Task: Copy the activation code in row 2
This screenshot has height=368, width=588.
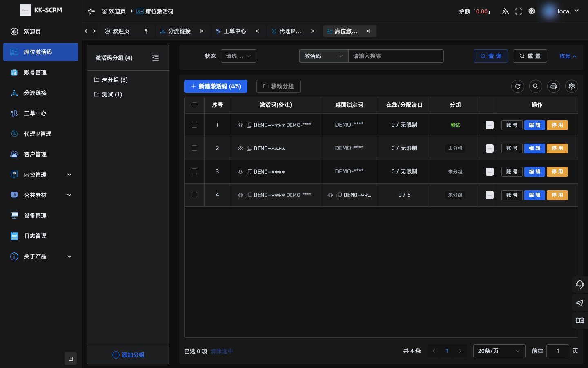Action: click(x=249, y=148)
